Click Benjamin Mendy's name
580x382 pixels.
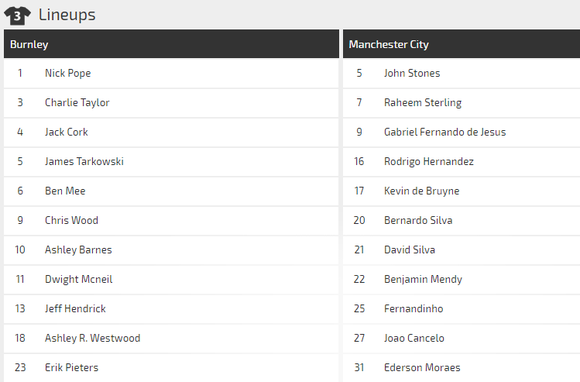pyautogui.click(x=423, y=279)
